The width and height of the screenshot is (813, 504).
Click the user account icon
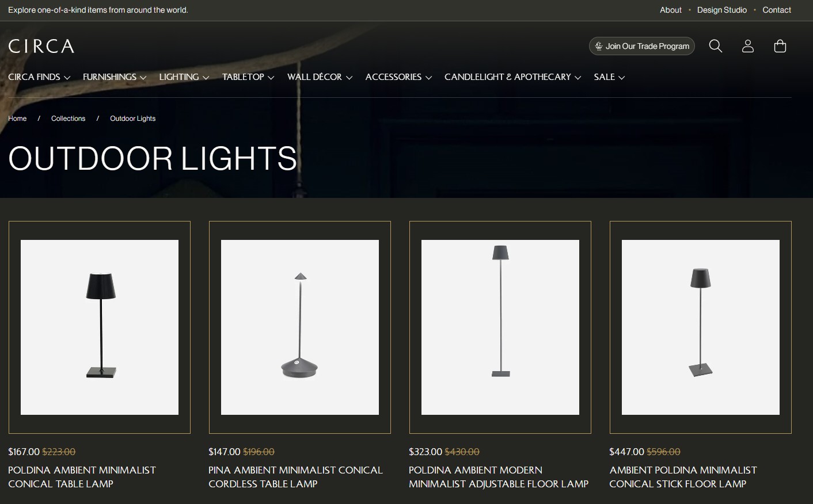point(747,46)
